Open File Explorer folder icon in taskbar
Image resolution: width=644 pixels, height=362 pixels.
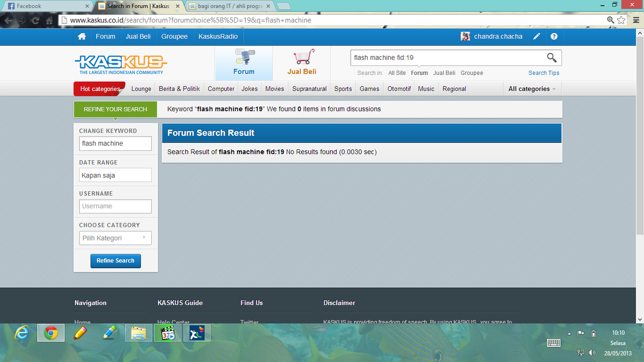[138, 333]
